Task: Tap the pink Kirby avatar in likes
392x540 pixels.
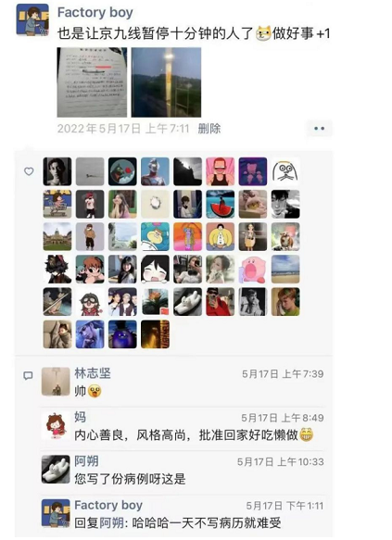Action: 252,269
